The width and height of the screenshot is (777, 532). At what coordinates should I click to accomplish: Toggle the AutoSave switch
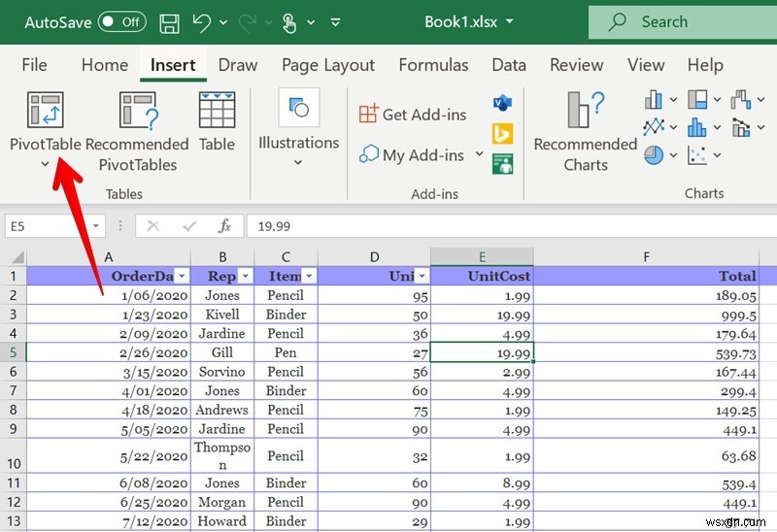(x=122, y=21)
